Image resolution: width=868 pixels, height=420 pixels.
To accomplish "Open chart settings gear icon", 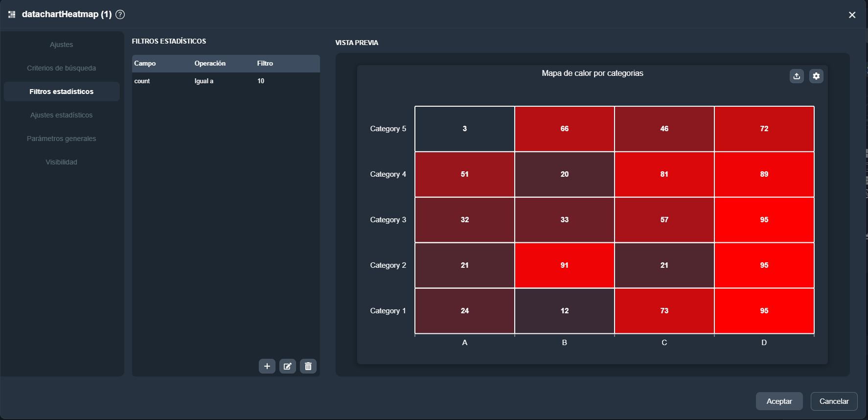I will tap(816, 76).
